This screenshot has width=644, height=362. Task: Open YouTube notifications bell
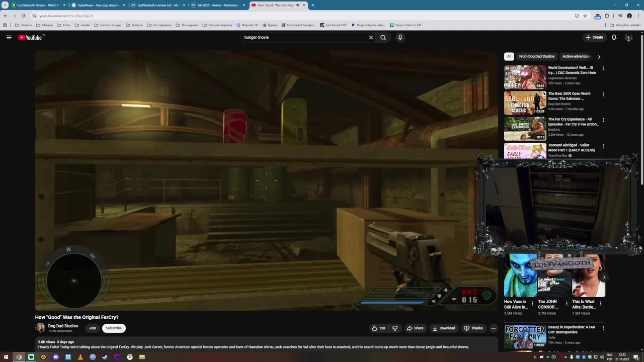[614, 37]
